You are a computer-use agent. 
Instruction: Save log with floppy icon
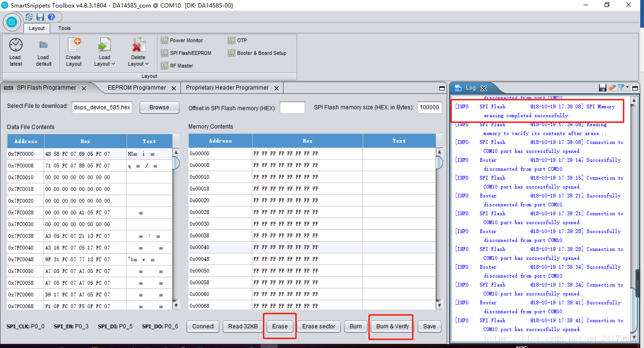[603, 88]
